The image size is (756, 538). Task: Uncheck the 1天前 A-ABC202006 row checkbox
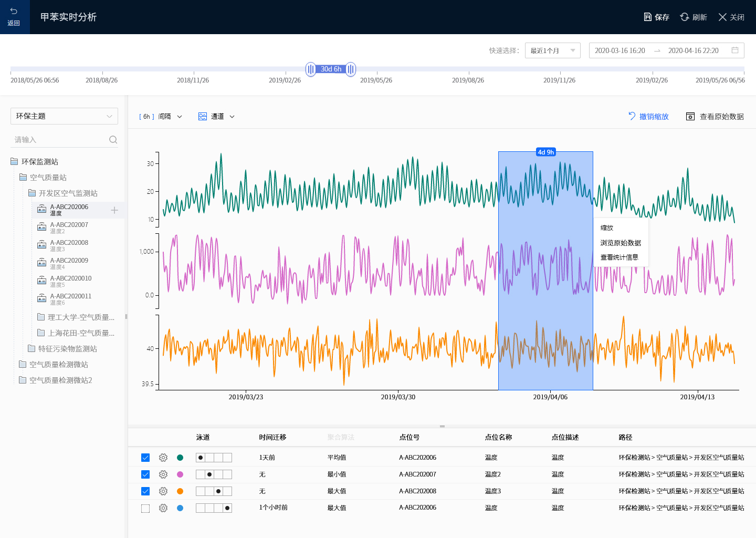pos(145,458)
